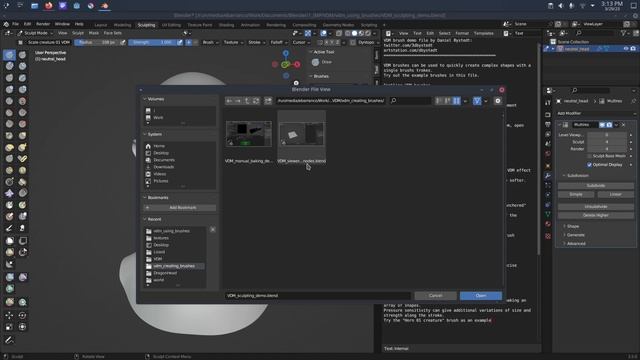Expand the Generate subpanel
This screenshot has width=640, height=360.
575,235
